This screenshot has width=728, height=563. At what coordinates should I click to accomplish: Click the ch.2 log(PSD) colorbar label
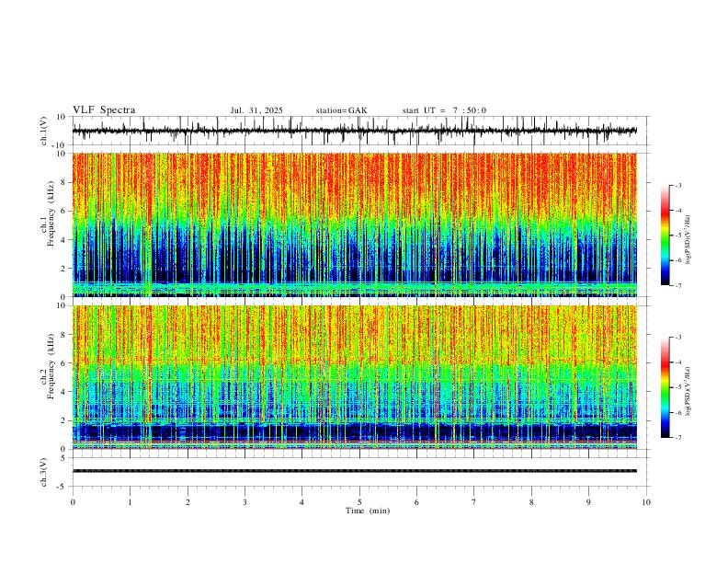click(x=688, y=391)
